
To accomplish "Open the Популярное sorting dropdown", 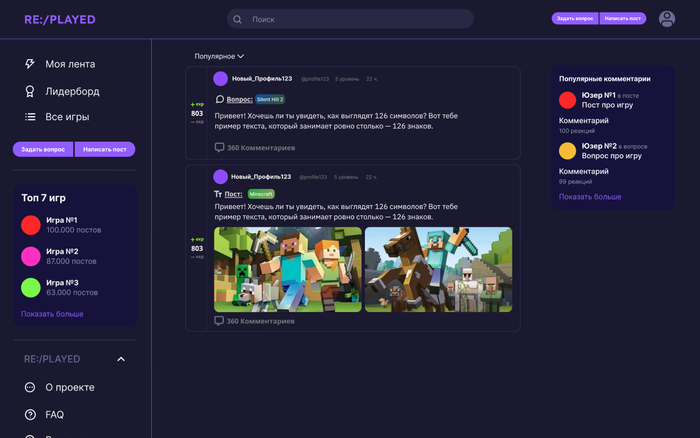I will coord(219,56).
